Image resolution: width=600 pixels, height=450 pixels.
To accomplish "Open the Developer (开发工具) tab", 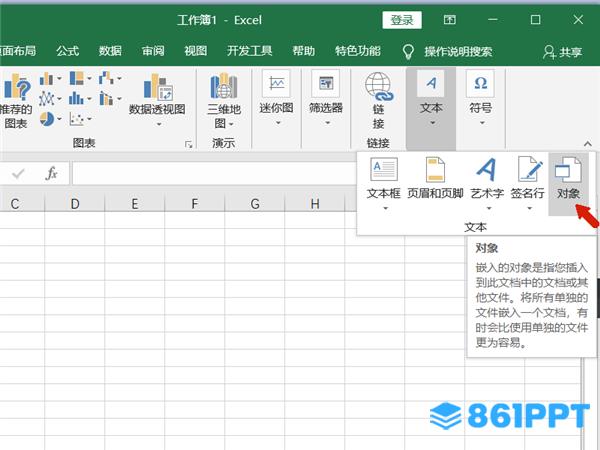I will pos(249,51).
